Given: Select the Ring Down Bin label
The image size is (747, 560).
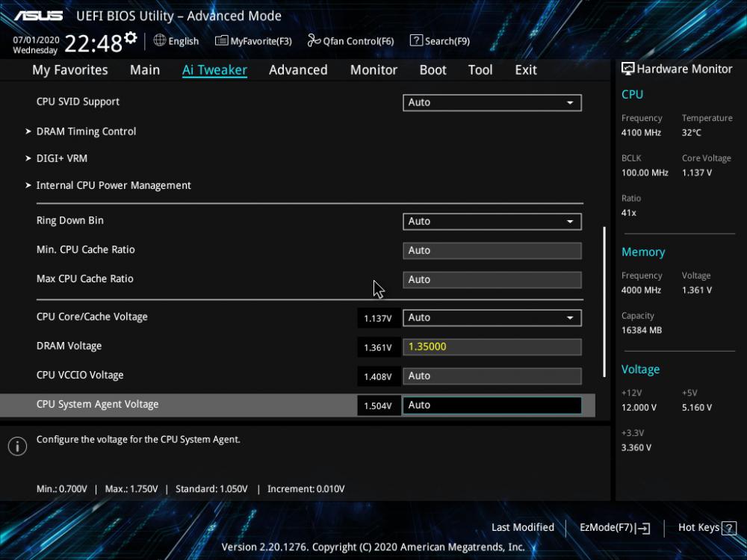Looking at the screenshot, I should point(70,220).
